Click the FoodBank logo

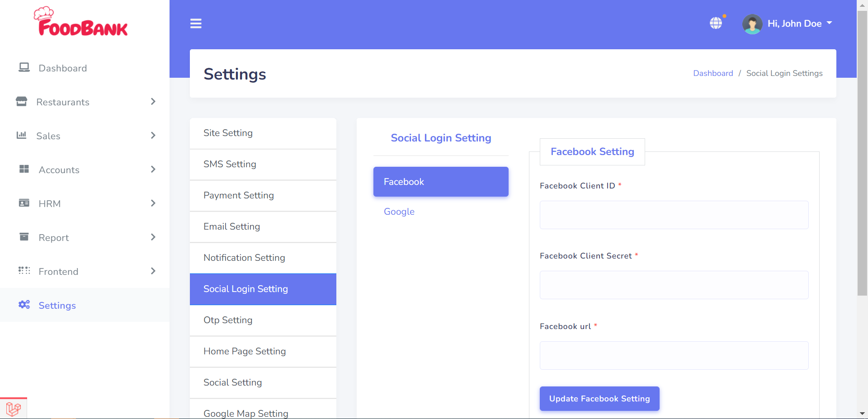click(x=81, y=22)
